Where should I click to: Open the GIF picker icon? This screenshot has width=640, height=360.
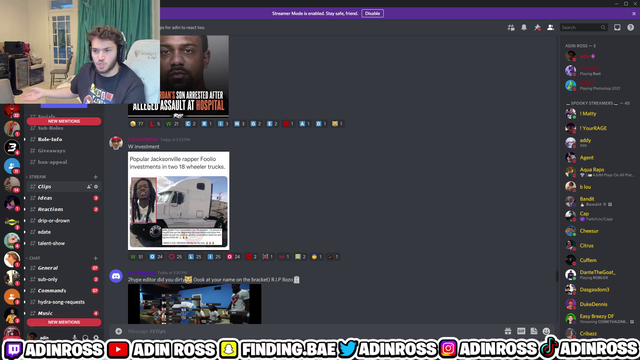pos(521,331)
